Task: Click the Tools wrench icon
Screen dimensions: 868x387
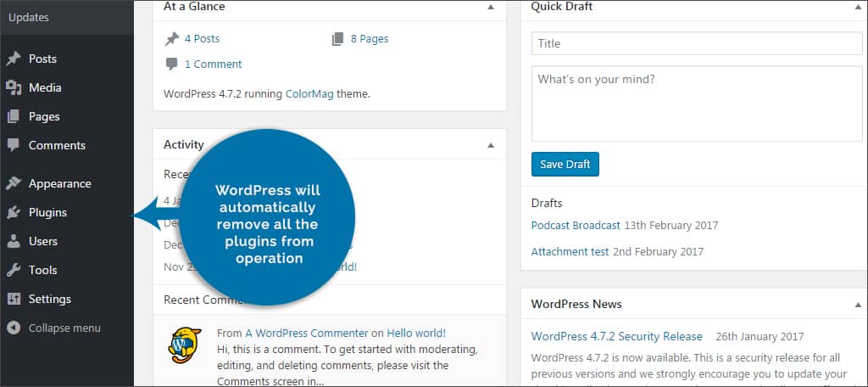Action: 14,270
